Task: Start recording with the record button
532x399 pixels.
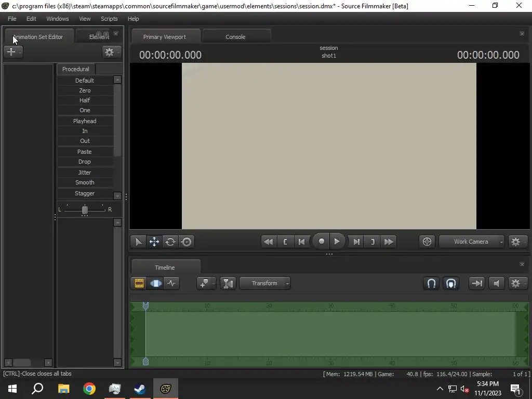Action: (x=321, y=241)
